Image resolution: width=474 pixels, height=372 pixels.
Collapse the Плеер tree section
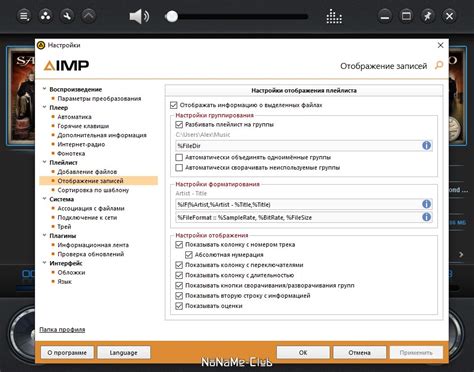(x=44, y=107)
